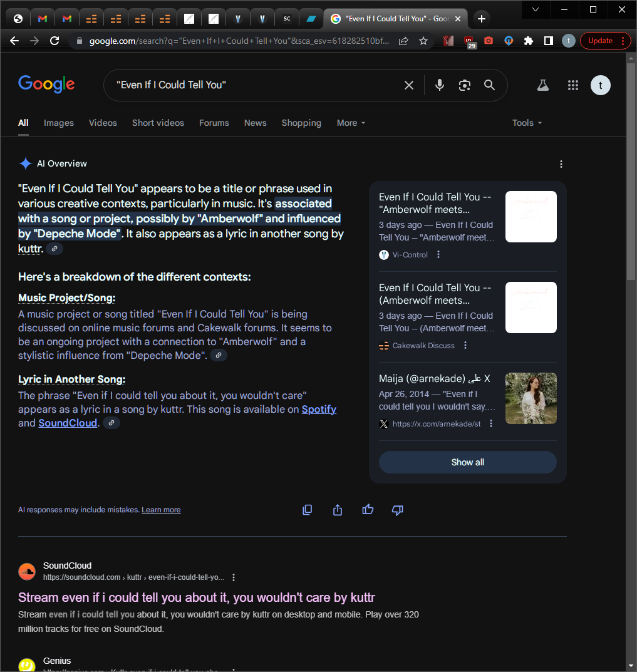The image size is (637, 672).
Task: Click the Google logo
Action: pos(46,84)
